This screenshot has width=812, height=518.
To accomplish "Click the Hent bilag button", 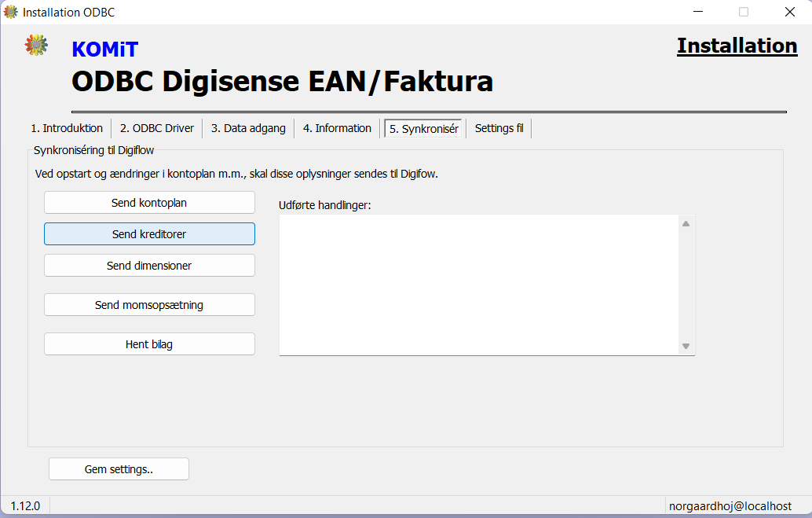I will click(x=149, y=344).
